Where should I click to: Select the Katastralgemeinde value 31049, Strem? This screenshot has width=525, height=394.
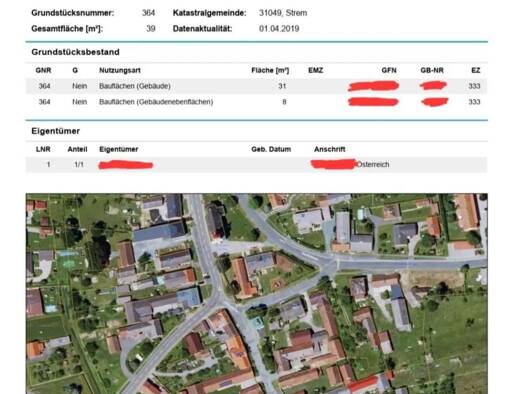(283, 13)
